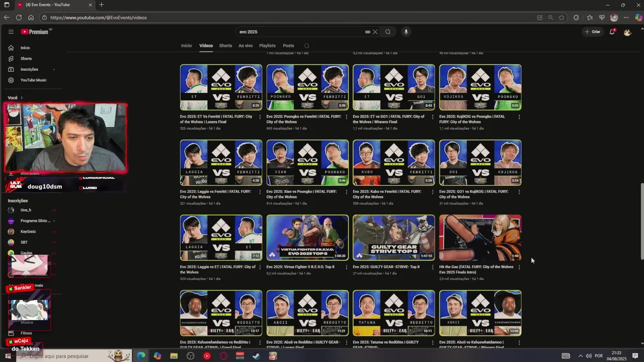Open title link Xian vs Poongko Fatal Fury
Image resolution: width=644 pixels, height=362 pixels.
(302, 194)
